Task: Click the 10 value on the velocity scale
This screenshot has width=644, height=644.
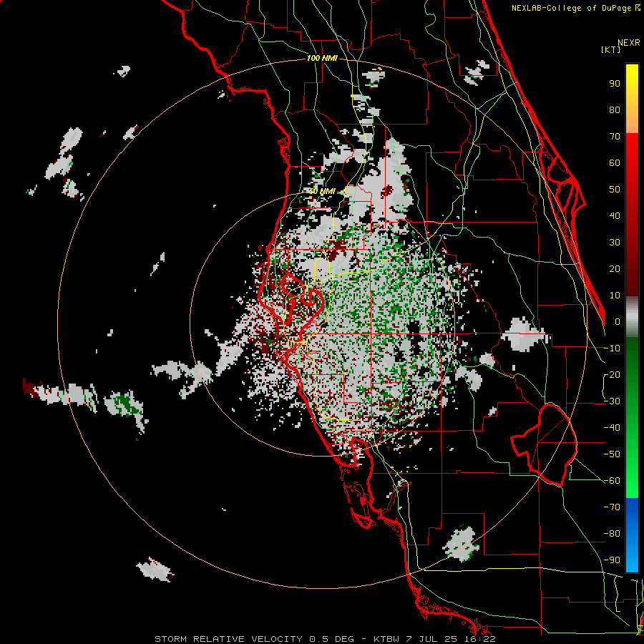Action: tap(615, 296)
